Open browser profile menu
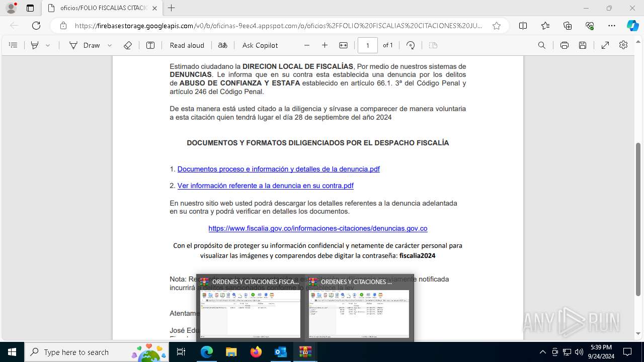This screenshot has width=644, height=362. click(11, 8)
